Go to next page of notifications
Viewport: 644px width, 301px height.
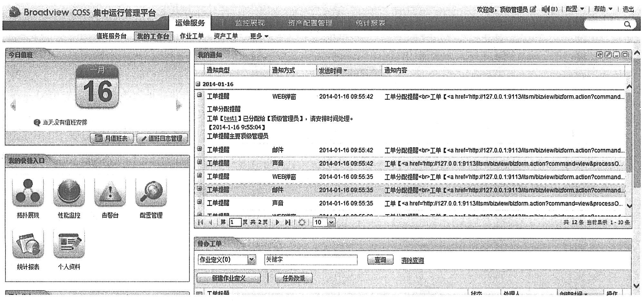click(x=277, y=222)
